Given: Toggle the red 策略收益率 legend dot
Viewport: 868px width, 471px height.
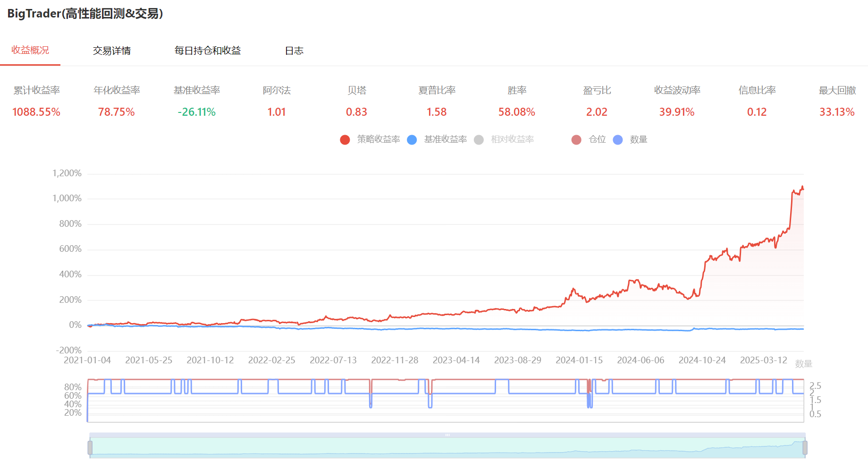Looking at the screenshot, I should (x=345, y=140).
